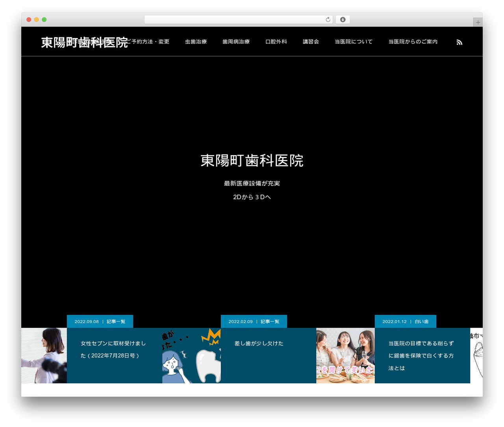Image resolution: width=504 pixels, height=427 pixels.
Task: Open thumbnail of three women laughing
Action: [345, 355]
